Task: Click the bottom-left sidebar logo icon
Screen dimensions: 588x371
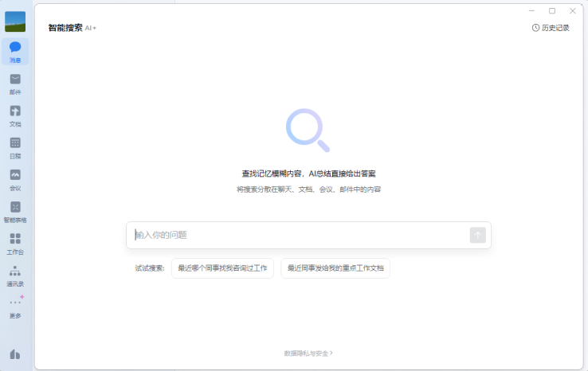Action: click(15, 354)
